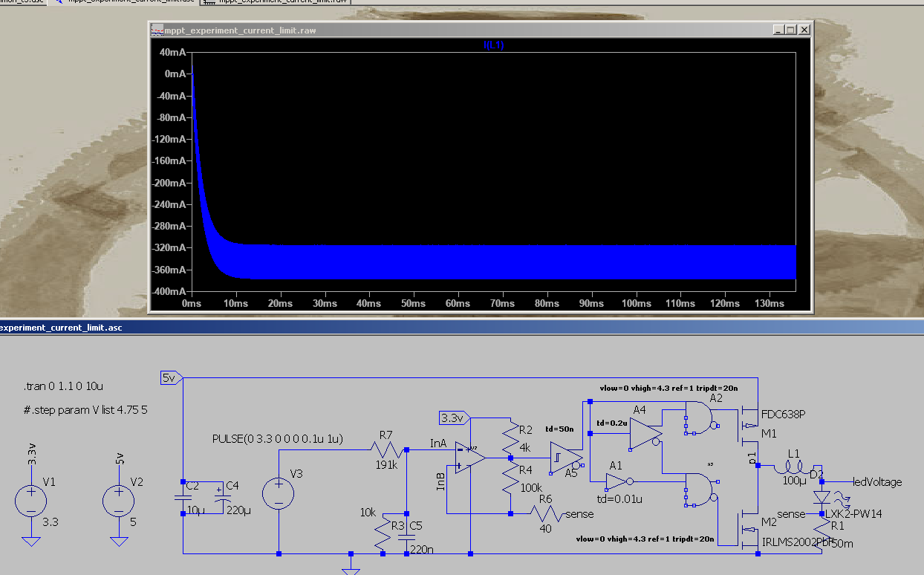Select voltage source V3 symbol
The height and width of the screenshot is (575, 924).
click(279, 494)
